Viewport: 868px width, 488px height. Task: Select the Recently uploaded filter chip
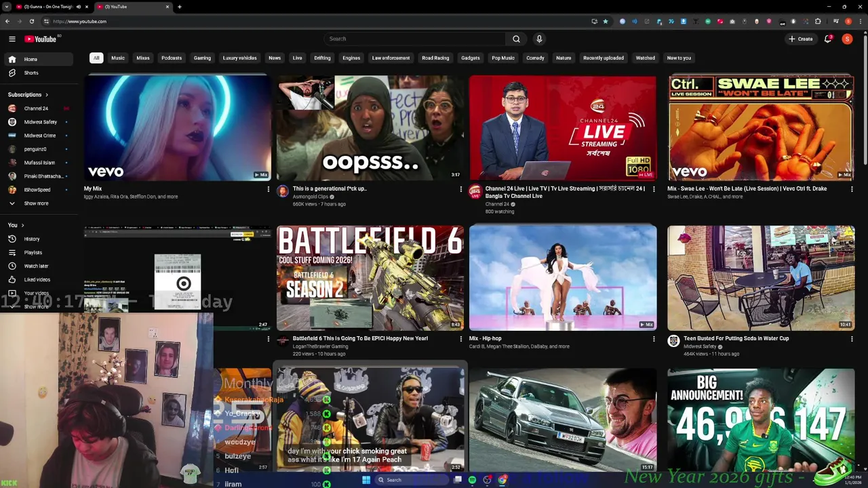click(604, 58)
